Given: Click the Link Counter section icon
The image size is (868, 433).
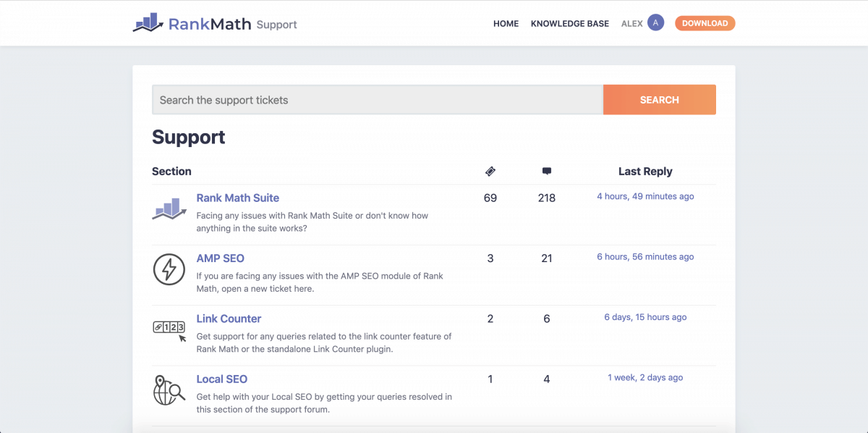Looking at the screenshot, I should tap(169, 329).
